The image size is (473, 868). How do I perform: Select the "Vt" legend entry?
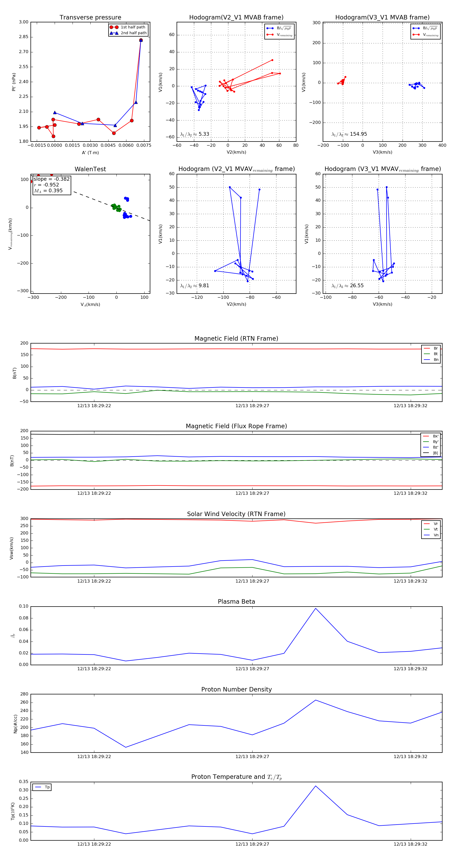click(431, 529)
